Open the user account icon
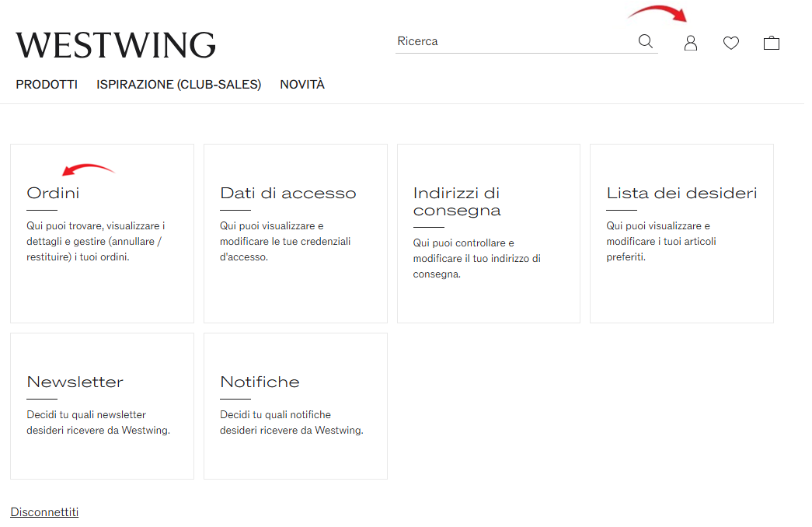The width and height of the screenshot is (812, 527). [x=690, y=43]
